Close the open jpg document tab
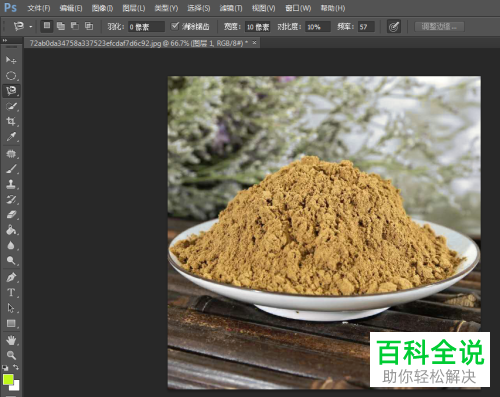Image resolution: width=500 pixels, height=397 pixels. pos(255,43)
